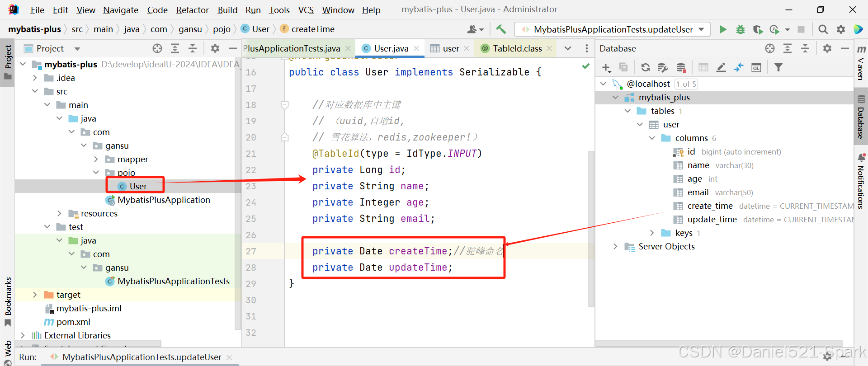Click the green inspection checkmark in editor
Image resolution: width=868 pixels, height=366 pixels.
tap(586, 66)
